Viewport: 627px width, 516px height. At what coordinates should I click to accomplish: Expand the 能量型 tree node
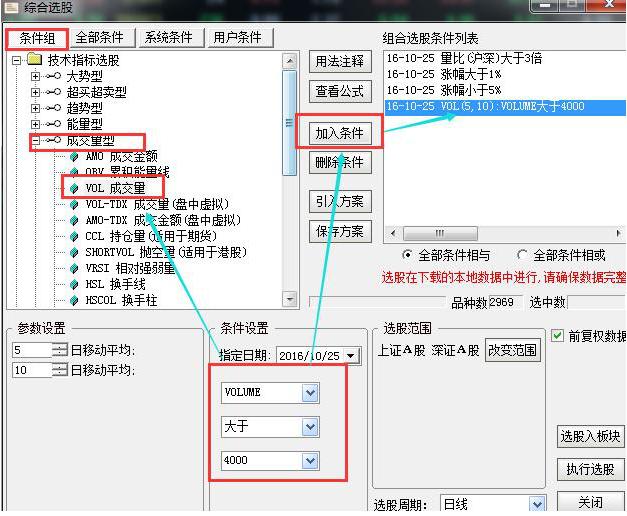click(x=35, y=124)
